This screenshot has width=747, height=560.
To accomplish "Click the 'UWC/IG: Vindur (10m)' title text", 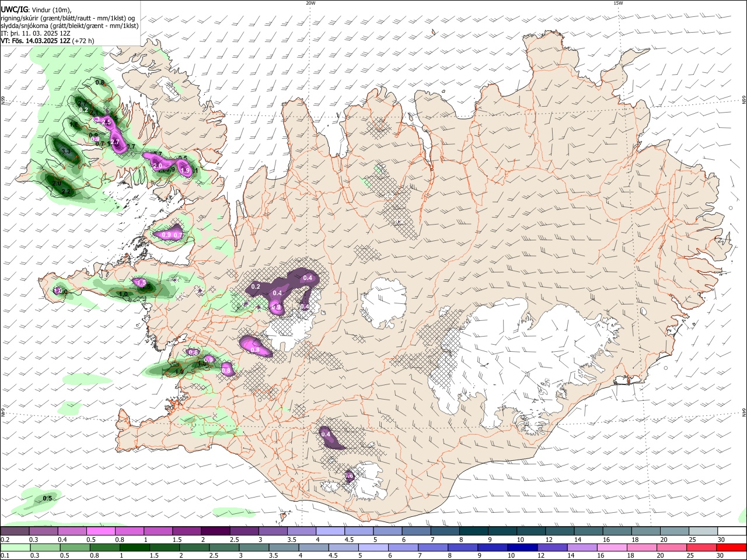I will point(36,9).
